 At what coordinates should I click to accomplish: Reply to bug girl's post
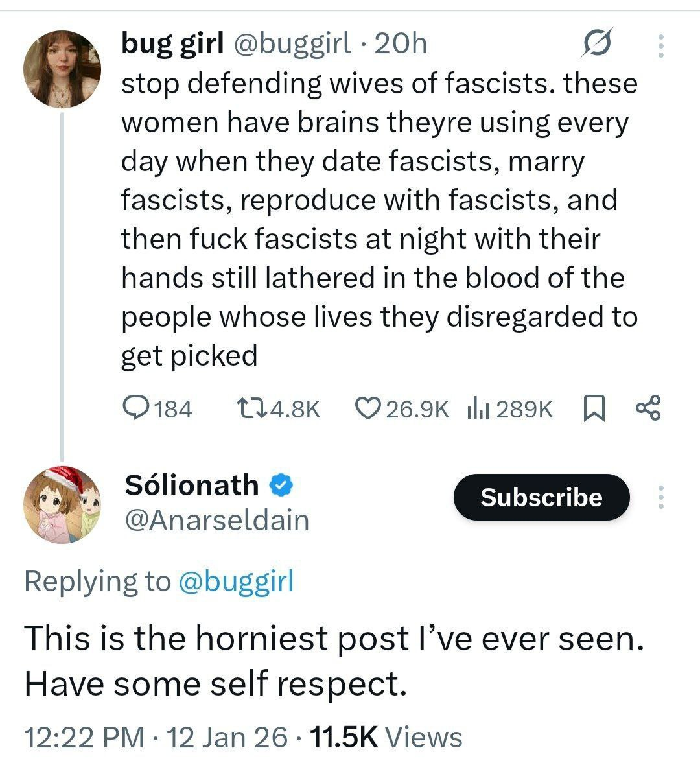click(135, 408)
